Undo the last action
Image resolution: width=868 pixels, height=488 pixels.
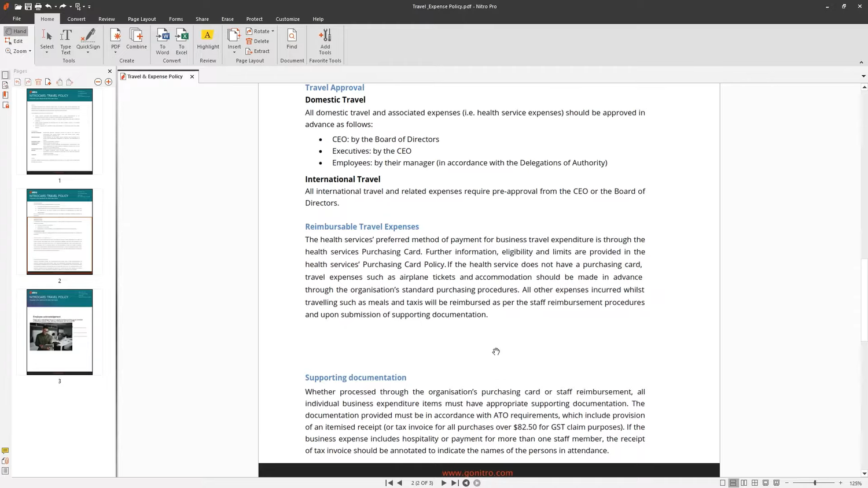[x=48, y=6]
